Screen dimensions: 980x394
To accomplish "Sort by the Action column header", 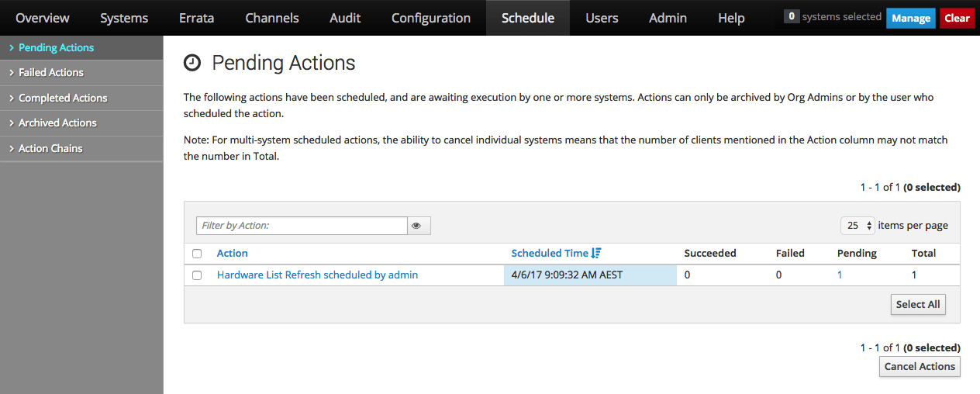I will (233, 253).
